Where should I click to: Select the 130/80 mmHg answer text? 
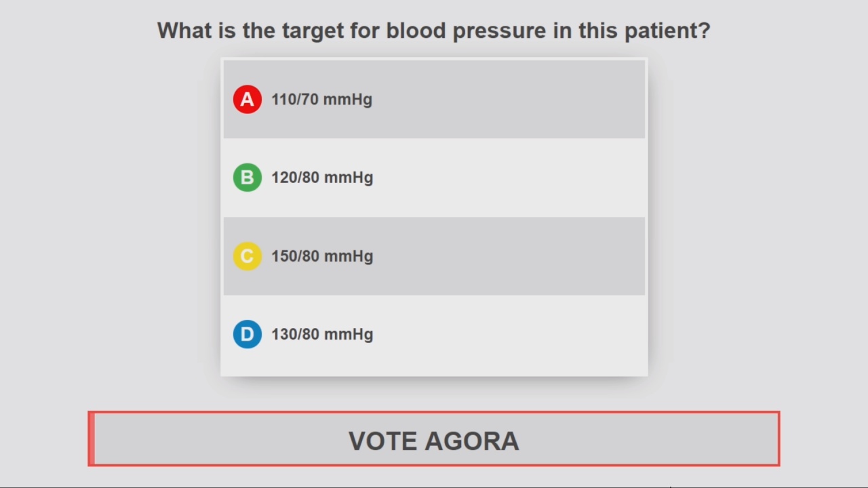click(x=322, y=334)
